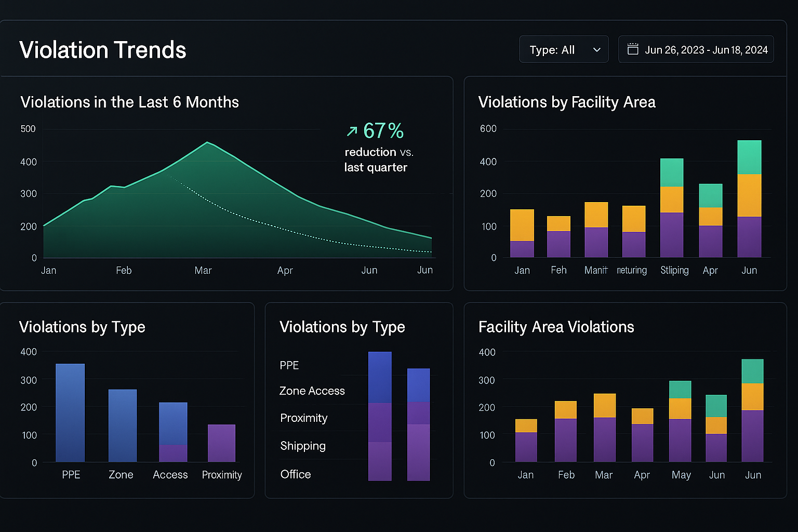Switch to the Violations by Facility Area panel
This screenshot has height=532, width=798.
567,102
